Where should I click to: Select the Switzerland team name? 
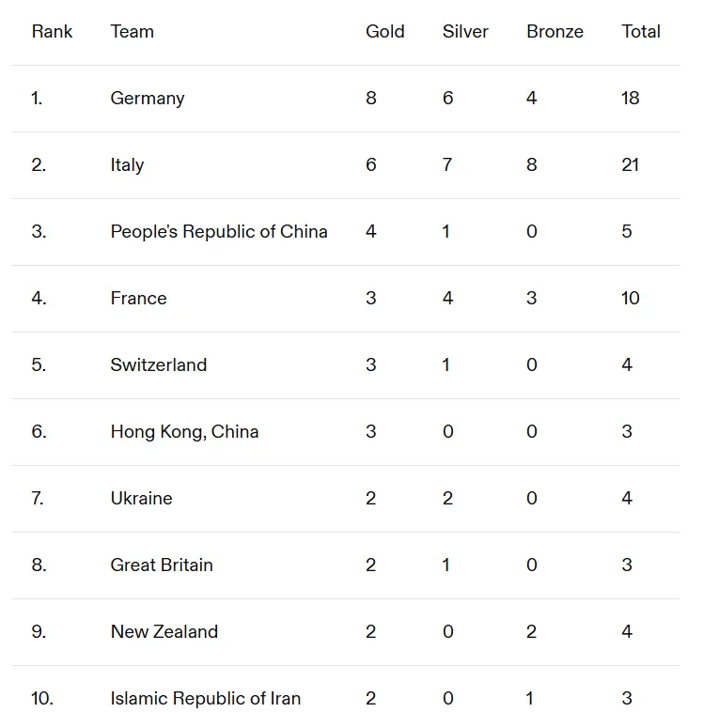159,364
